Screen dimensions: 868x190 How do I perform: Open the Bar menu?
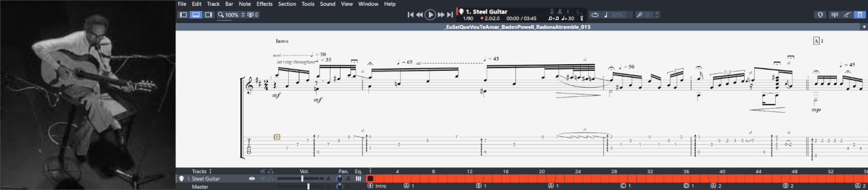click(229, 4)
